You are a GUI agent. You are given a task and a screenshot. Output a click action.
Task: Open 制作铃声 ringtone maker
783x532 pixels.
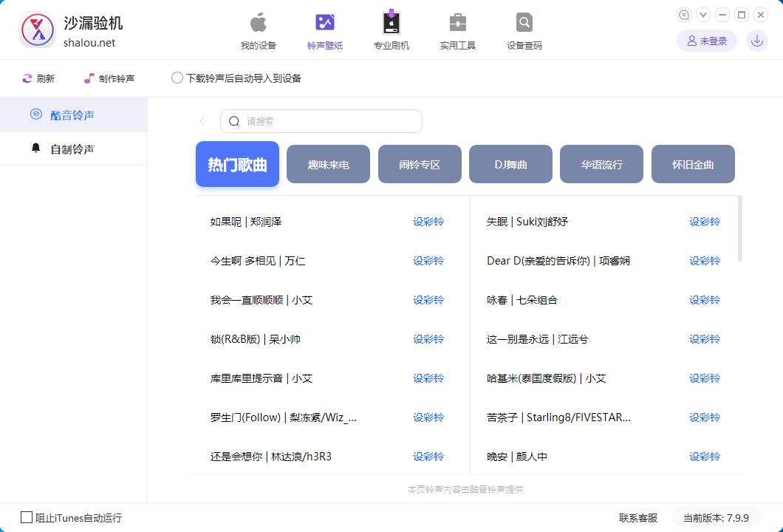pyautogui.click(x=109, y=78)
